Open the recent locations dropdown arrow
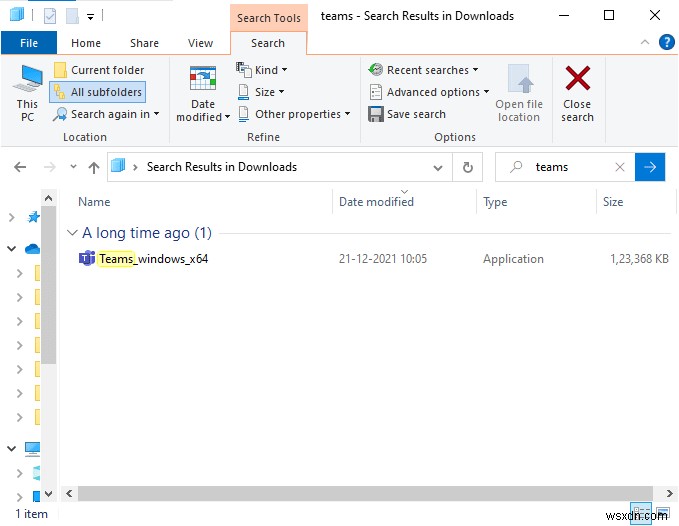Screen dimensions: 679x526 click(73, 167)
